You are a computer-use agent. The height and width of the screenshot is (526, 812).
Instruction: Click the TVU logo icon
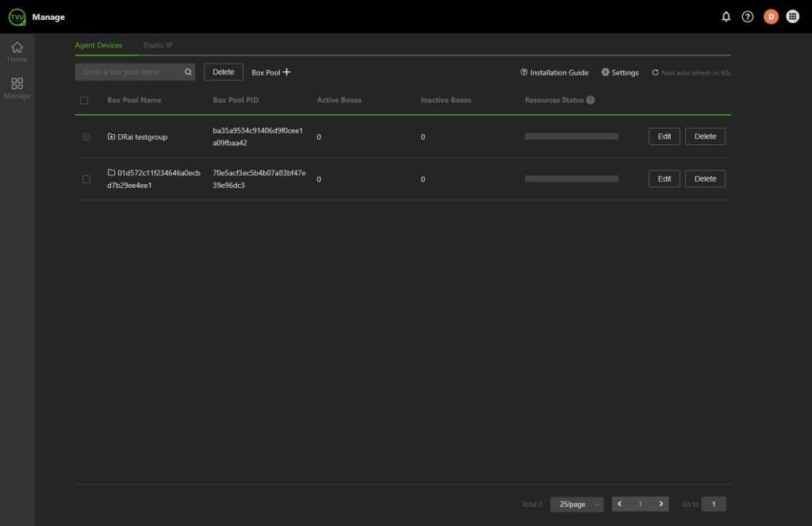point(17,17)
